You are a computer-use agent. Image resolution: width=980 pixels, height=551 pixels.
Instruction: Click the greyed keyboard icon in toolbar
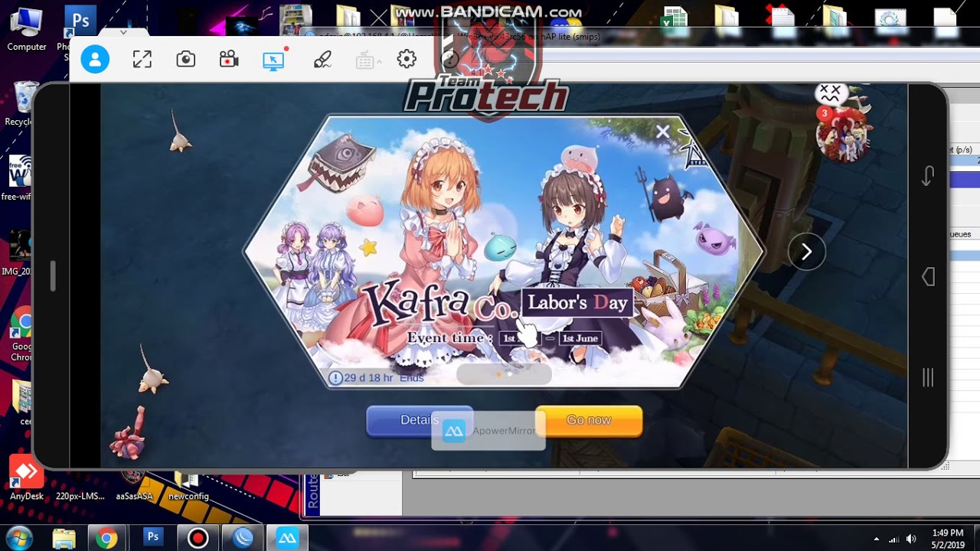pos(364,60)
